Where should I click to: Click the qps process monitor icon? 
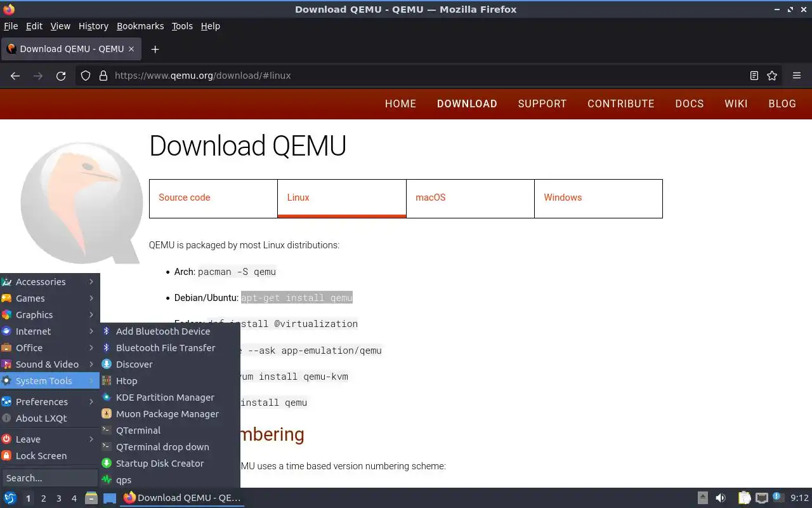(107, 480)
